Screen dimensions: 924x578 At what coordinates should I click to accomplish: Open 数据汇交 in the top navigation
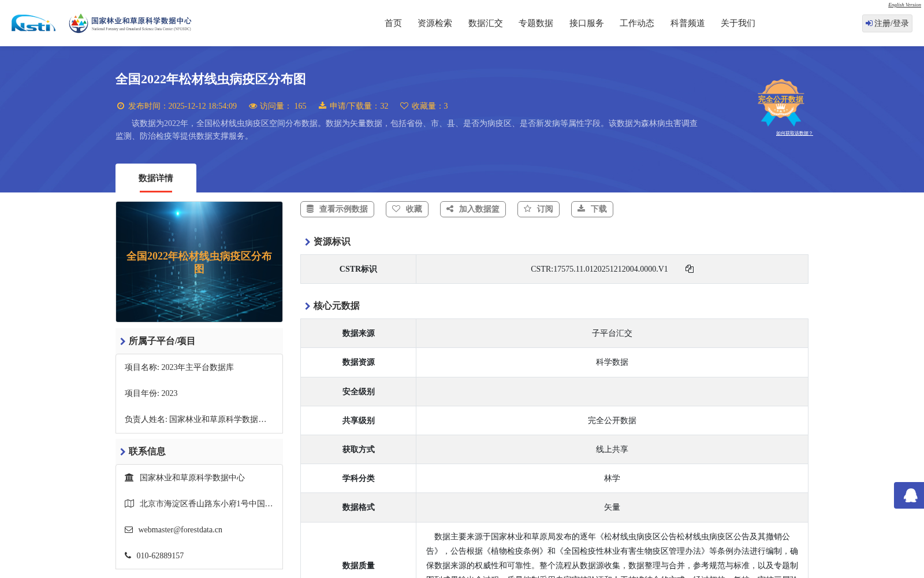click(486, 23)
